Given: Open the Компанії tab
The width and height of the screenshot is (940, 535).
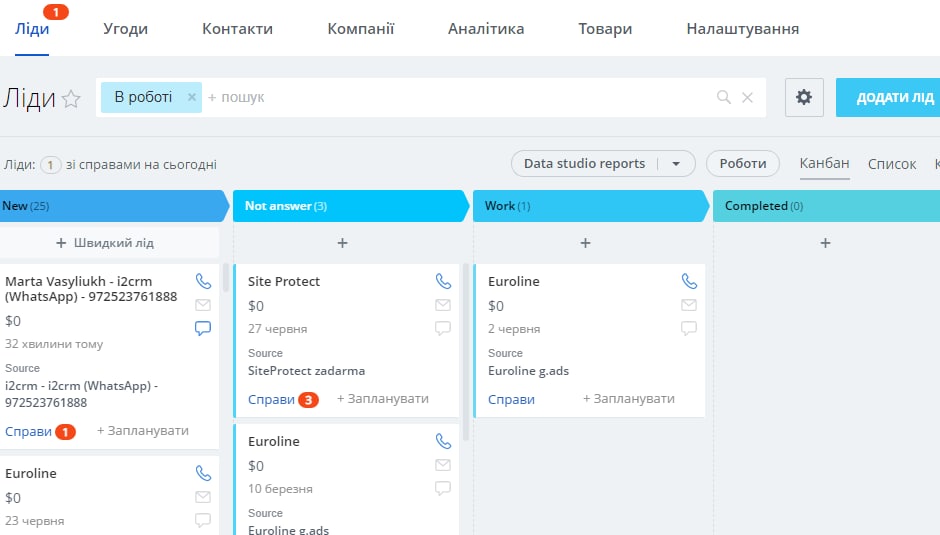Looking at the screenshot, I should click(x=361, y=29).
